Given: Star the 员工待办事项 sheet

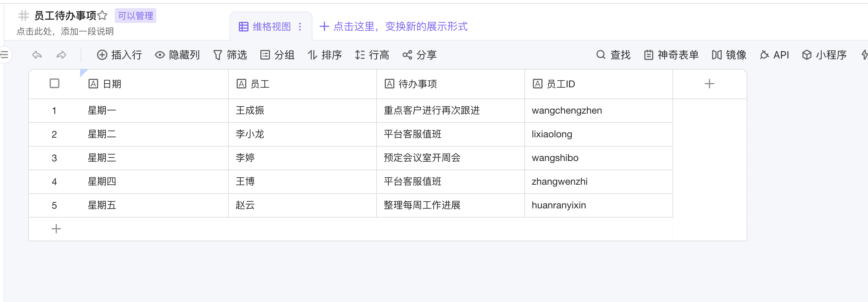Looking at the screenshot, I should point(103,16).
